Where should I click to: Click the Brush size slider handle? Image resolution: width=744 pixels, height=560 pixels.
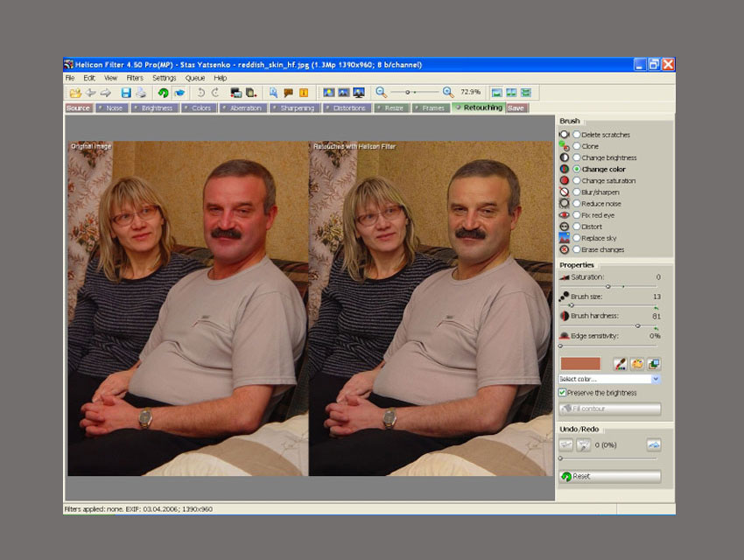point(572,306)
